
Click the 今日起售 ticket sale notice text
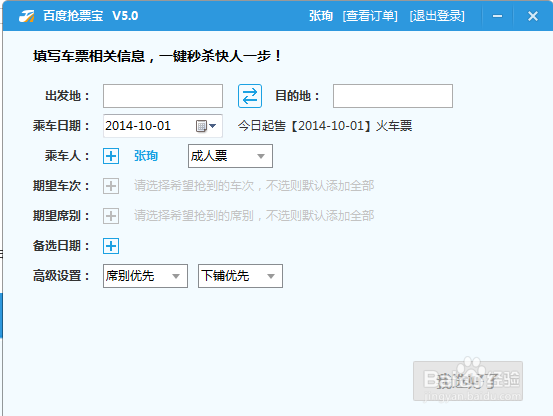pos(325,126)
